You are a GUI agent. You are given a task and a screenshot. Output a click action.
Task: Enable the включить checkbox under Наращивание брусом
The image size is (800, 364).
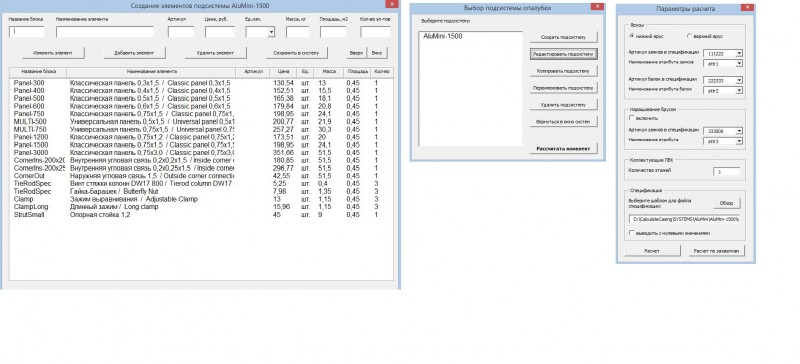coord(632,118)
